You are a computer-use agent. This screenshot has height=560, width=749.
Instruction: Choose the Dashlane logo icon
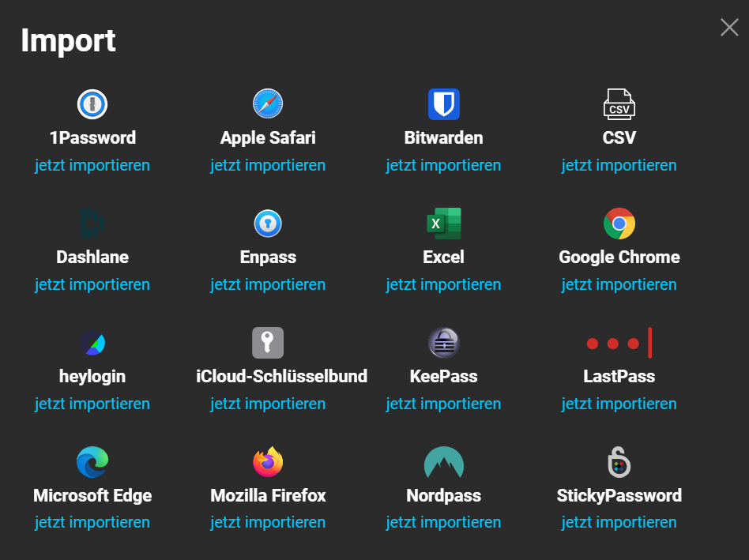[92, 224]
